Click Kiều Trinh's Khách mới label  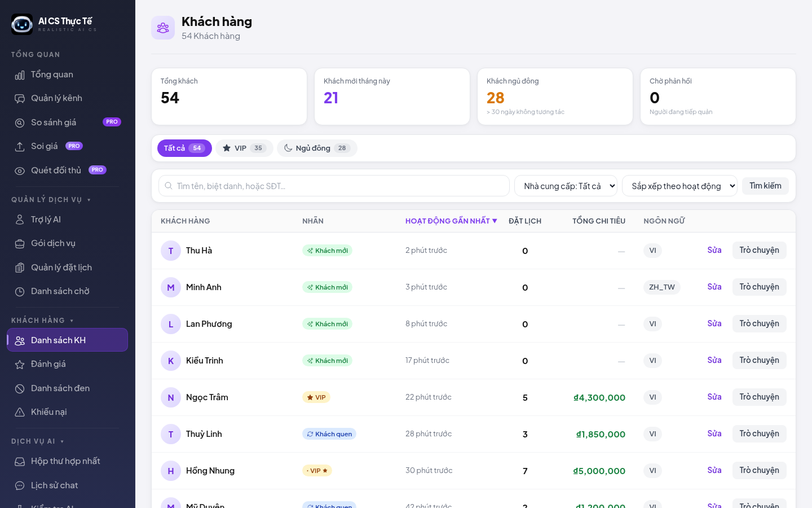[x=327, y=361]
